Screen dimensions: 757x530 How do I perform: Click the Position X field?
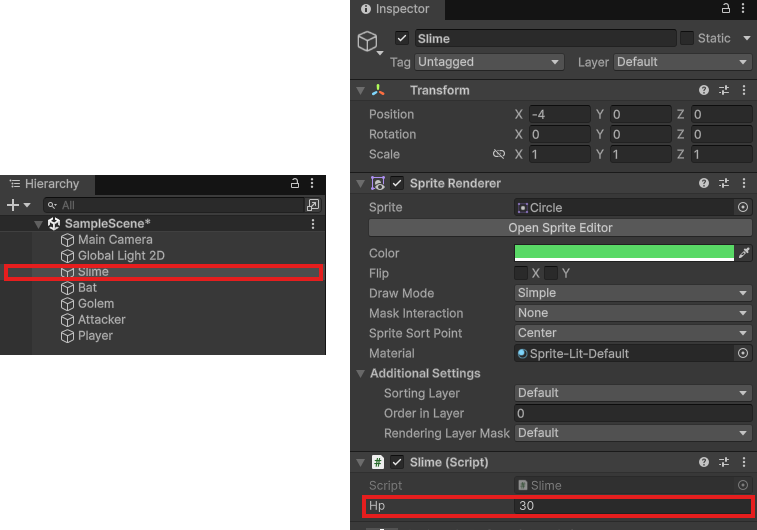pyautogui.click(x=560, y=114)
